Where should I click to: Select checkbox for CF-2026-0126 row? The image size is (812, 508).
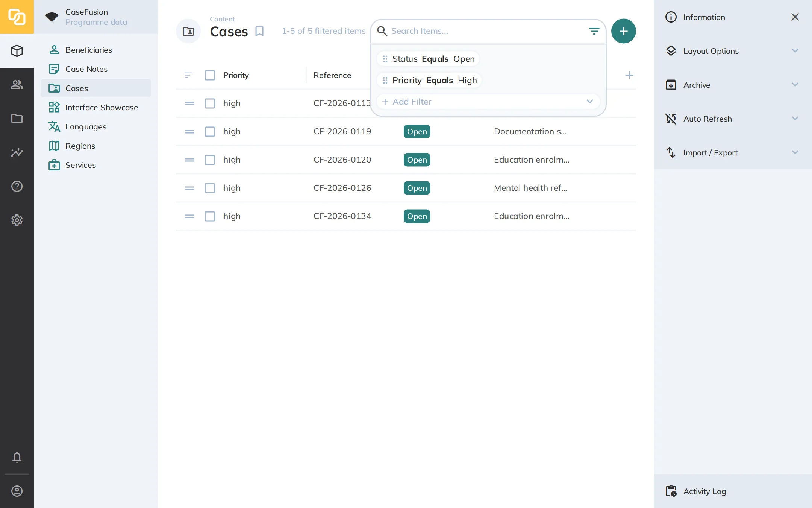pyautogui.click(x=210, y=188)
